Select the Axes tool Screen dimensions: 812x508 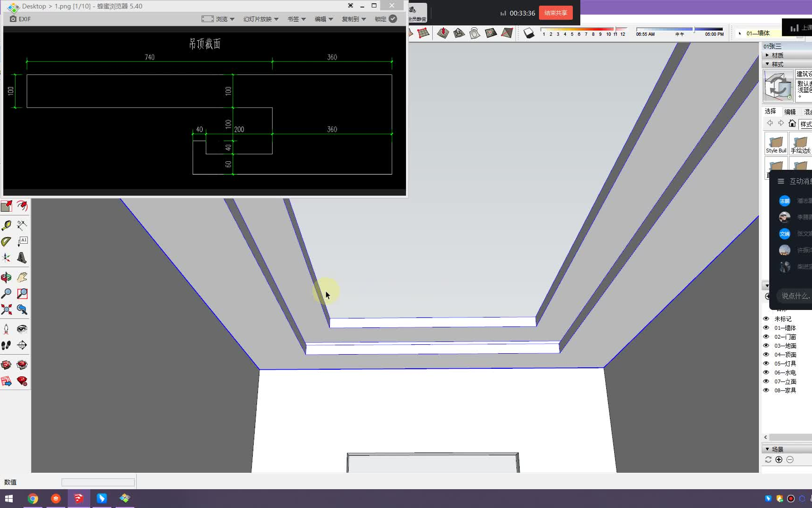[x=7, y=257]
